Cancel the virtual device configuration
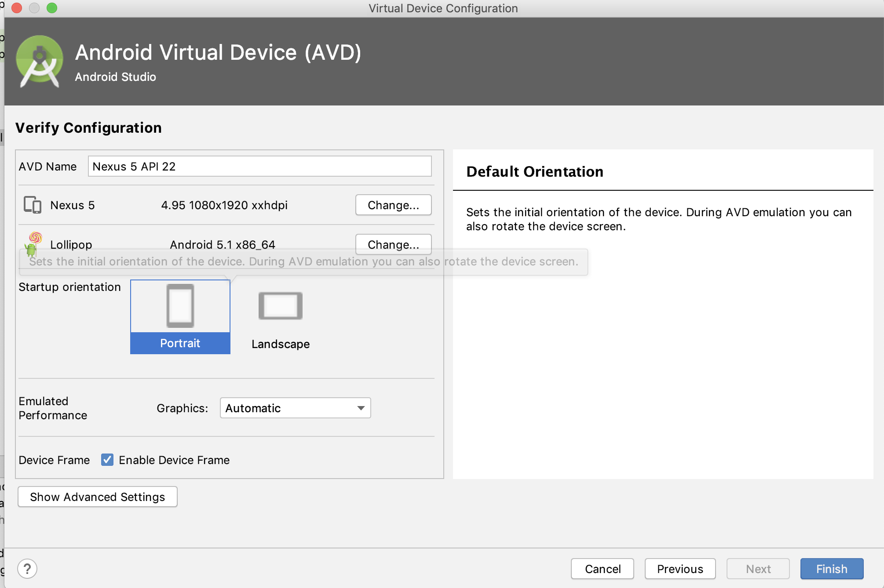Screen dimensions: 884x588 [603, 569]
